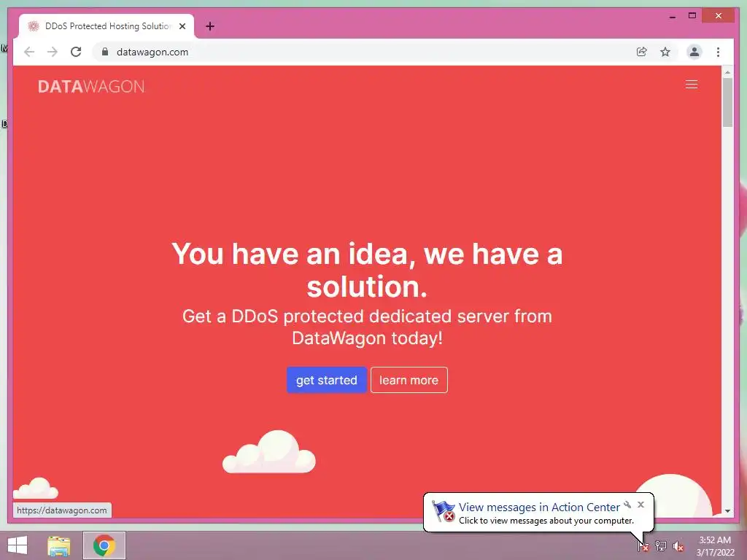Open the DataWagon hamburger menu
Screen dimensions: 747x560
[692, 85]
